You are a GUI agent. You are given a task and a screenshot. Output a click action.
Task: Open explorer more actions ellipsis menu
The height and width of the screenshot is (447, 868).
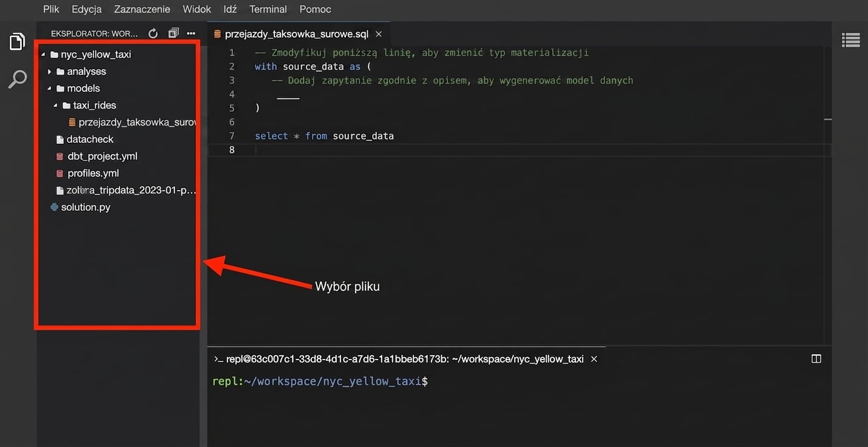[x=191, y=33]
